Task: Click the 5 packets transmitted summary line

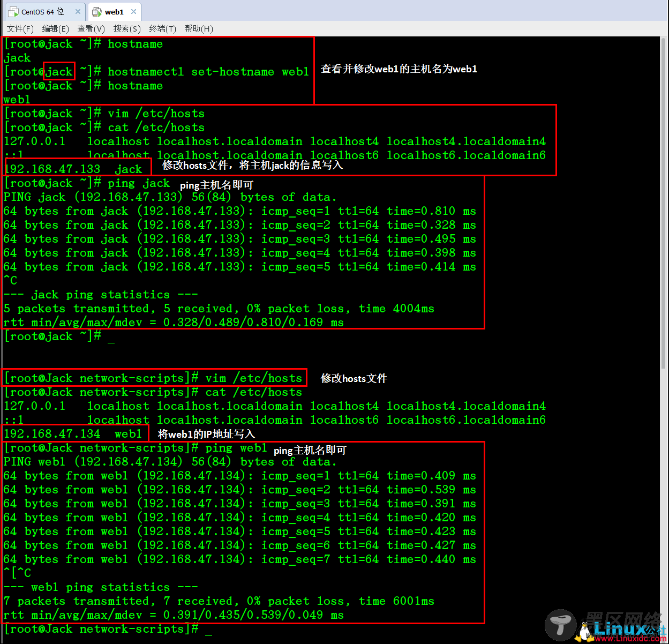Action: (219, 309)
